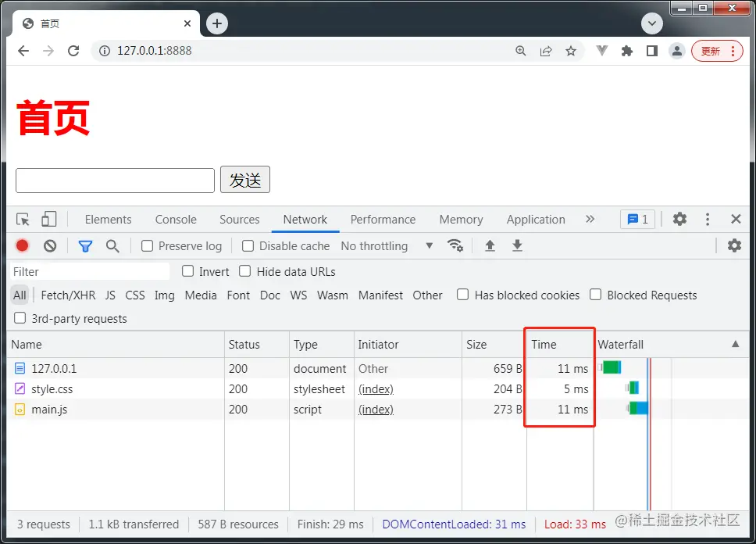Toggle the browser side panel icon

[652, 51]
